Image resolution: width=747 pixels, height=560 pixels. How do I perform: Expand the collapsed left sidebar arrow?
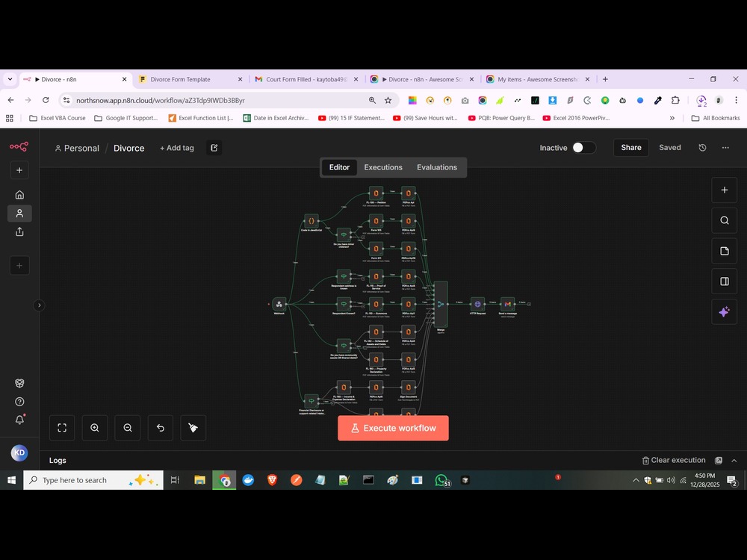pyautogui.click(x=40, y=305)
